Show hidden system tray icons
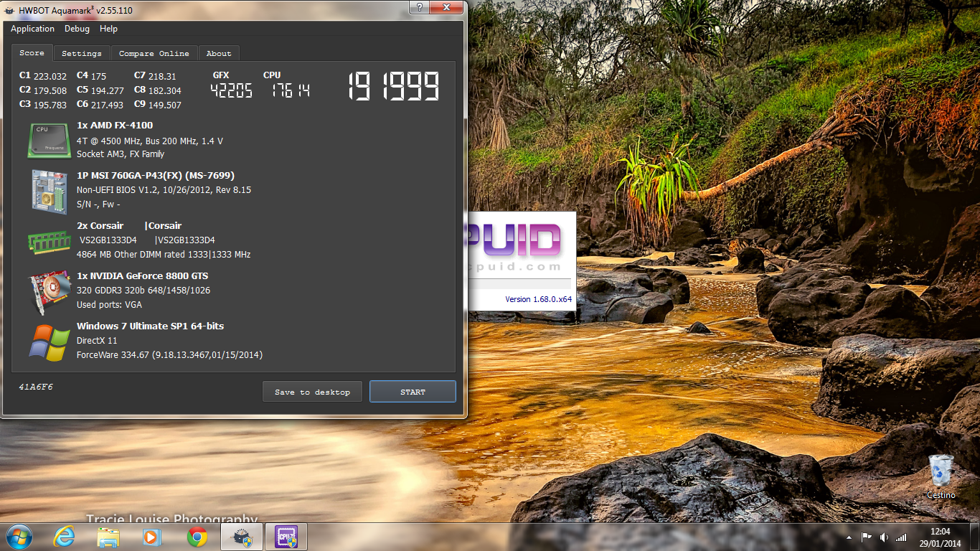The width and height of the screenshot is (980, 551). coord(849,537)
